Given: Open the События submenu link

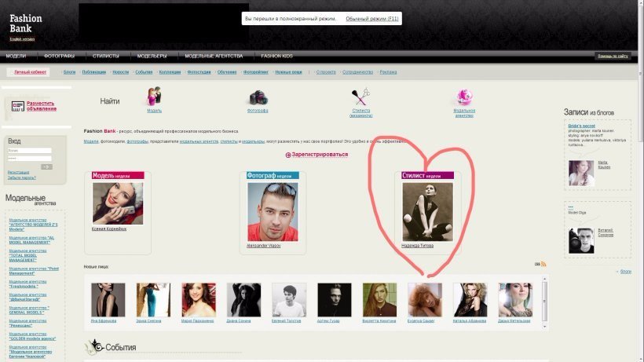Looking at the screenshot, I should click(x=144, y=71).
